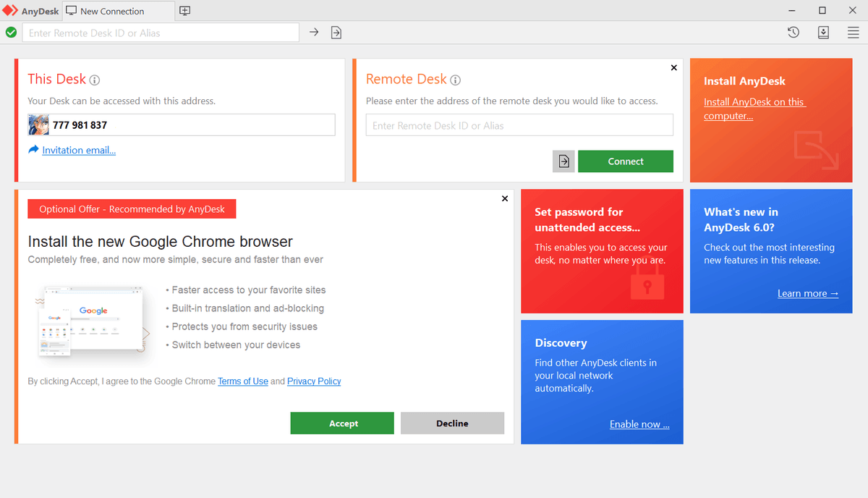The image size is (868, 498).
Task: Click the file transfer icon in address bar
Action: [x=336, y=33]
